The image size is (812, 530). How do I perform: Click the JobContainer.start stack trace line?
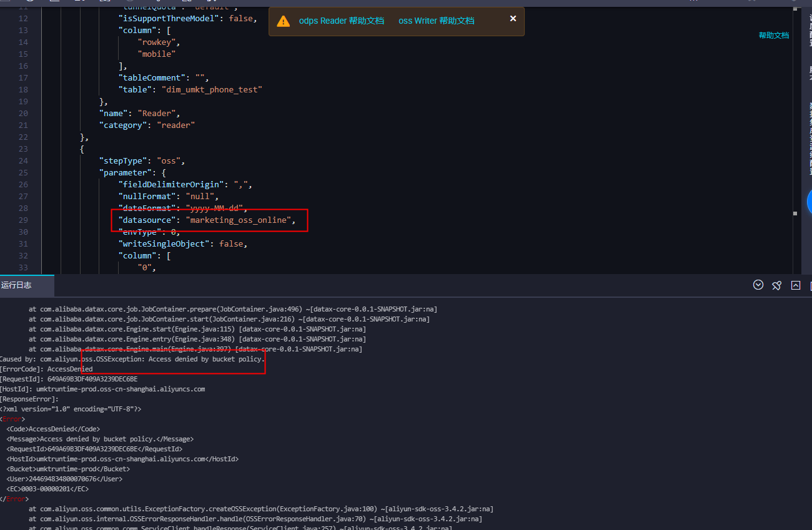coord(229,319)
